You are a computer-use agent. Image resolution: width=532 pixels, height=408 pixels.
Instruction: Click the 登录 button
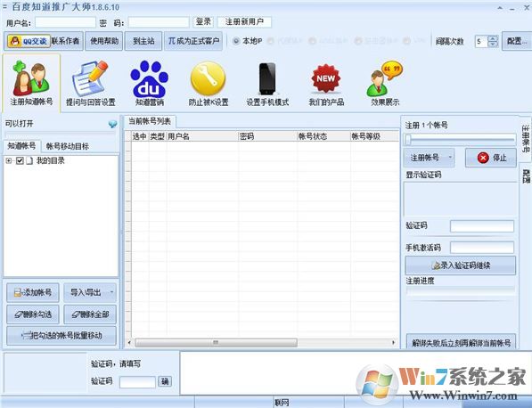pos(203,21)
